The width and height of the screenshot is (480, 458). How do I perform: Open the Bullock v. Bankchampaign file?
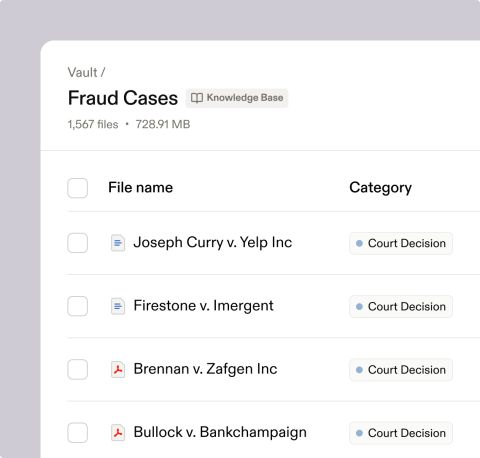coord(220,433)
